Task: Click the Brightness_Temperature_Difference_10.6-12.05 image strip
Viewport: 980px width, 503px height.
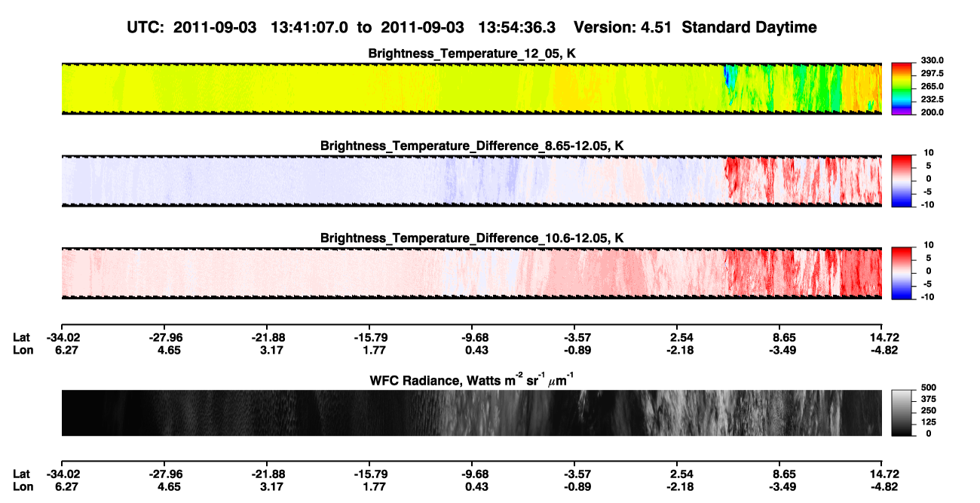Action: (471, 272)
